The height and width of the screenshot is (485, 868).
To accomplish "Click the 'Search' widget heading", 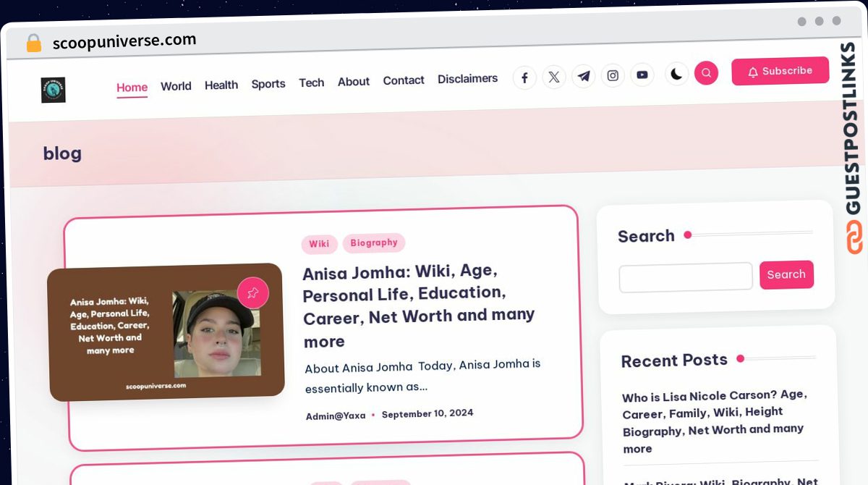I will tap(646, 236).
